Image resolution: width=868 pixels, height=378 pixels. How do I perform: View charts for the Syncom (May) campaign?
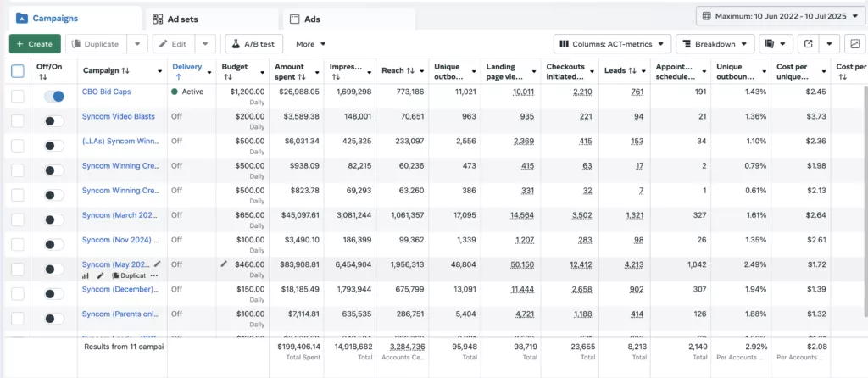(86, 275)
